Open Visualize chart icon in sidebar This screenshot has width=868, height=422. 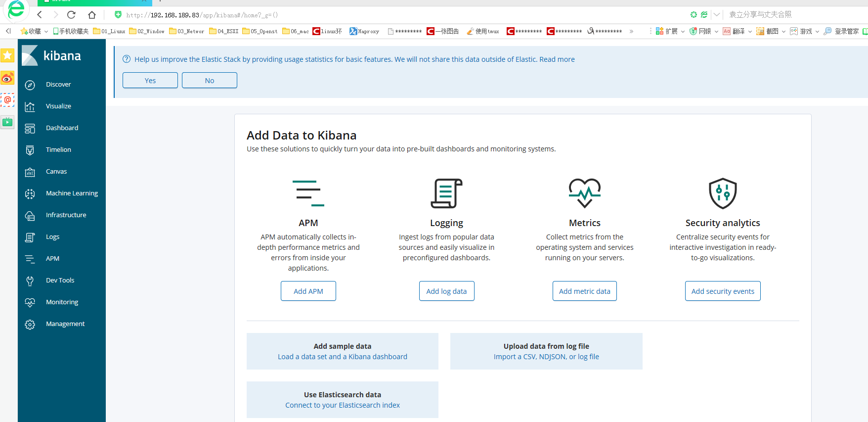coord(30,107)
